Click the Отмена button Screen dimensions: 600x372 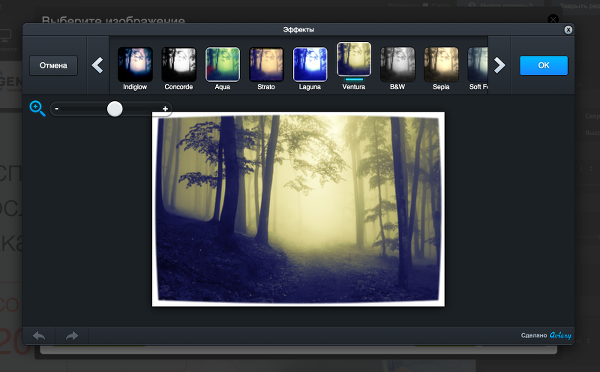click(54, 65)
